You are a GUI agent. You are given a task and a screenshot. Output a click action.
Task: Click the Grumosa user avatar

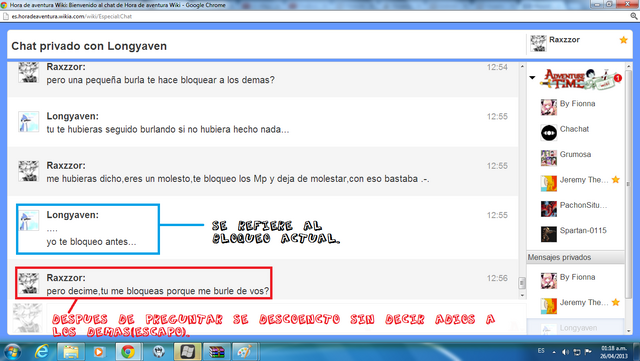pyautogui.click(x=549, y=158)
